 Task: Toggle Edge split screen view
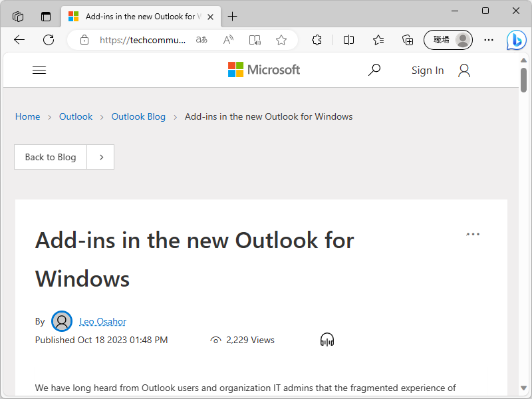pos(348,40)
